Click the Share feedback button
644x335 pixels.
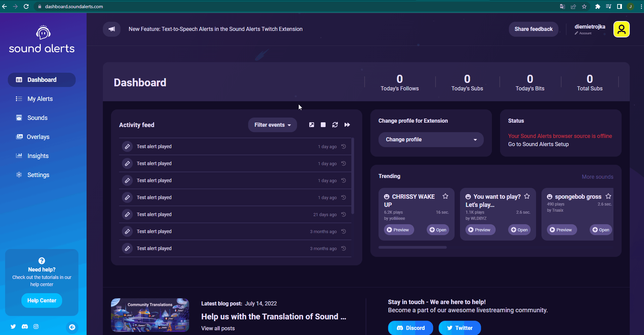point(533,29)
